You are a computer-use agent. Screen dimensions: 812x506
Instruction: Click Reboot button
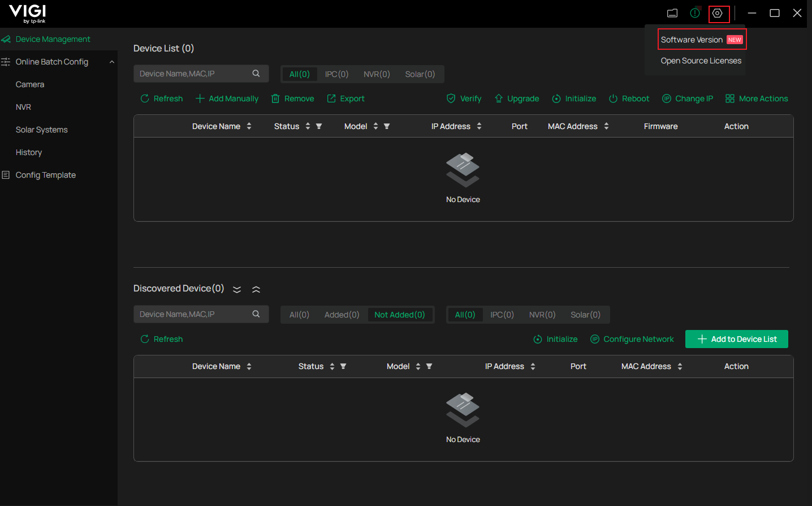pos(629,98)
